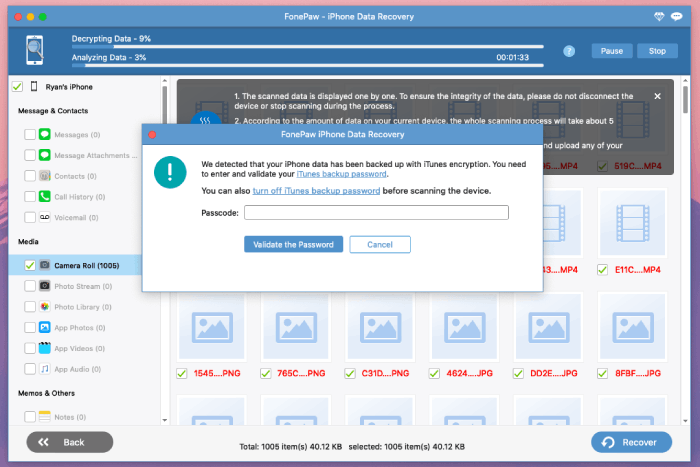The image size is (700, 467).
Task: Select the Photo Stream camera icon
Action: click(45, 286)
